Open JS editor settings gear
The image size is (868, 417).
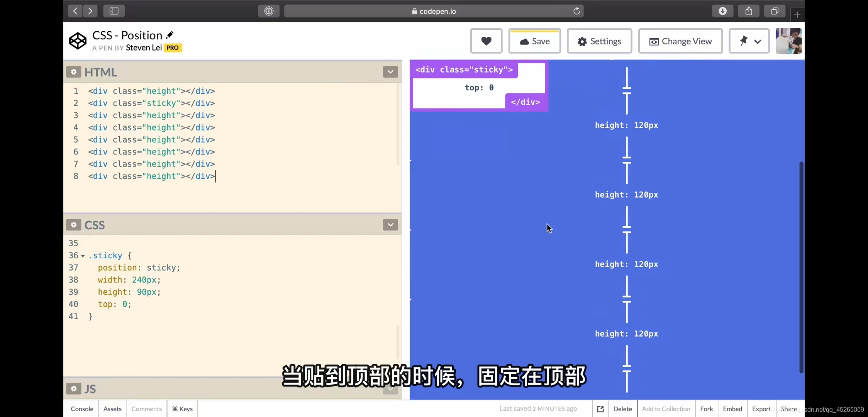pyautogui.click(x=74, y=388)
